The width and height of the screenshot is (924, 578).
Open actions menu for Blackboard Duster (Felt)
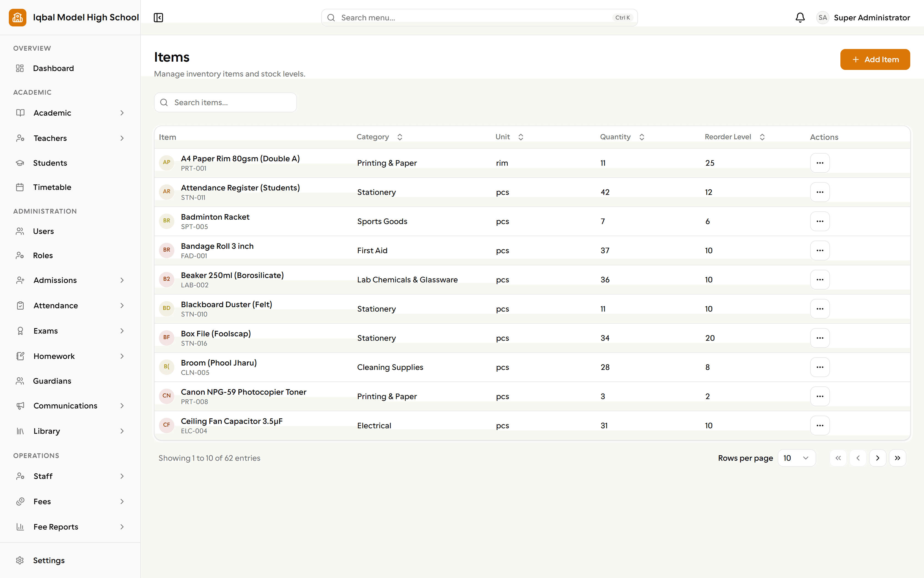[820, 309]
